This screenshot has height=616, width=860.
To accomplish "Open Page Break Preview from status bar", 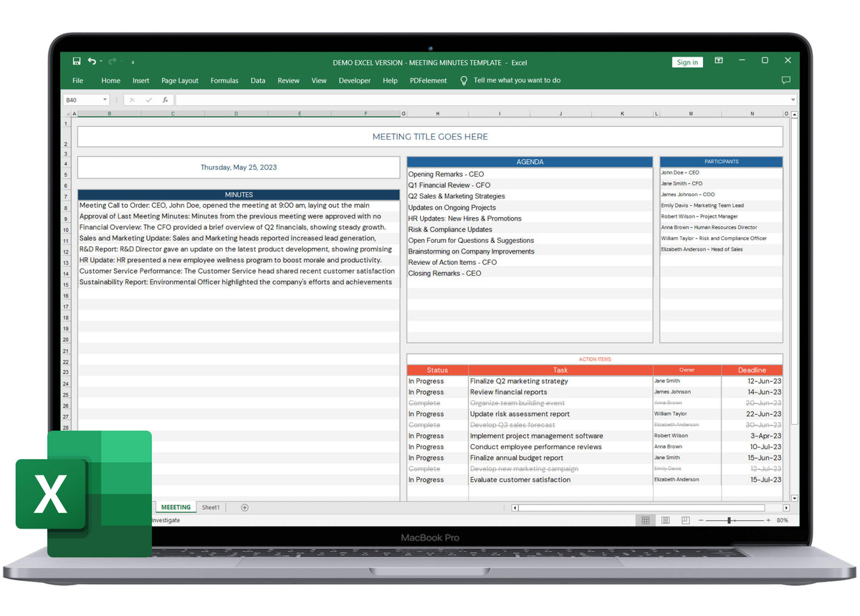I will [x=685, y=520].
